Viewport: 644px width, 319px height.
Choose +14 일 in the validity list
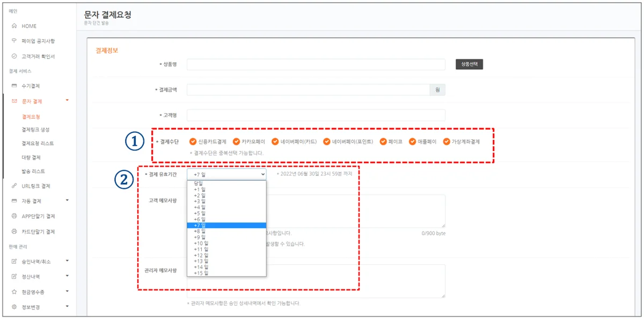(226, 267)
